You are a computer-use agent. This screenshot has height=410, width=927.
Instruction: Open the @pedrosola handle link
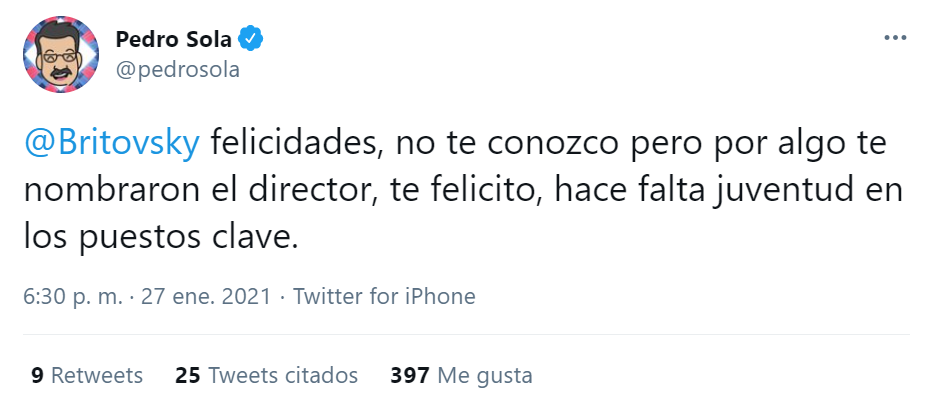click(178, 70)
